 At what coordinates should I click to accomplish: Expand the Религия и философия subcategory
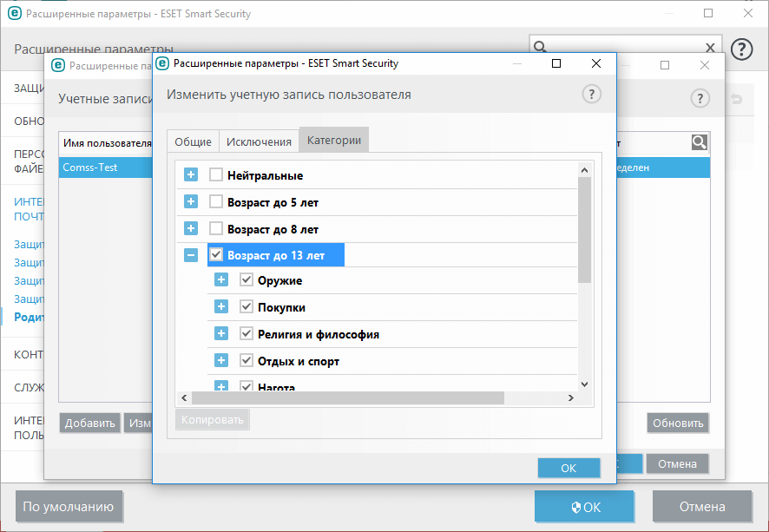[x=221, y=333]
